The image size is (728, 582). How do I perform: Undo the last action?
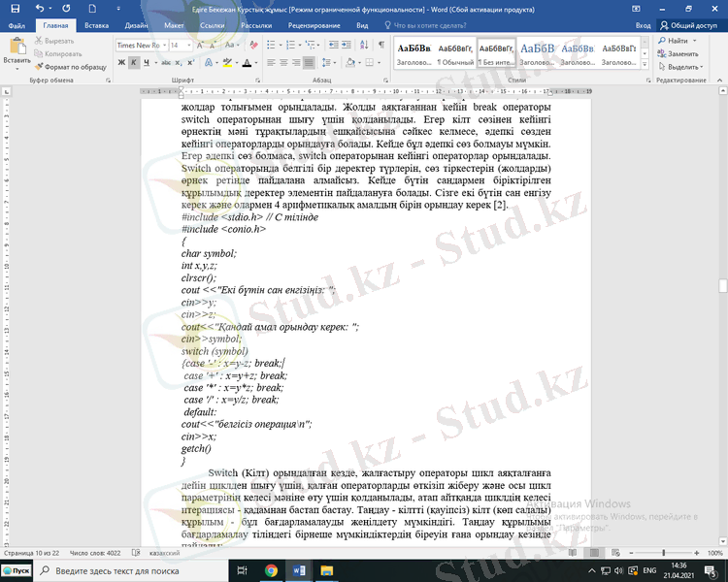point(41,9)
